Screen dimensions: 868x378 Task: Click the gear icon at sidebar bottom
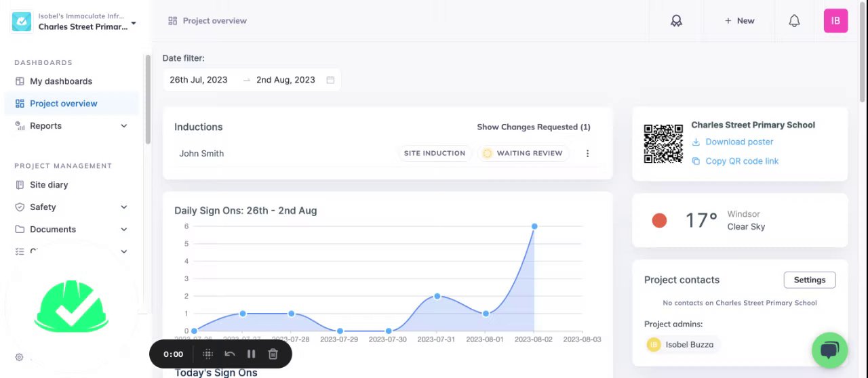pos(19,357)
